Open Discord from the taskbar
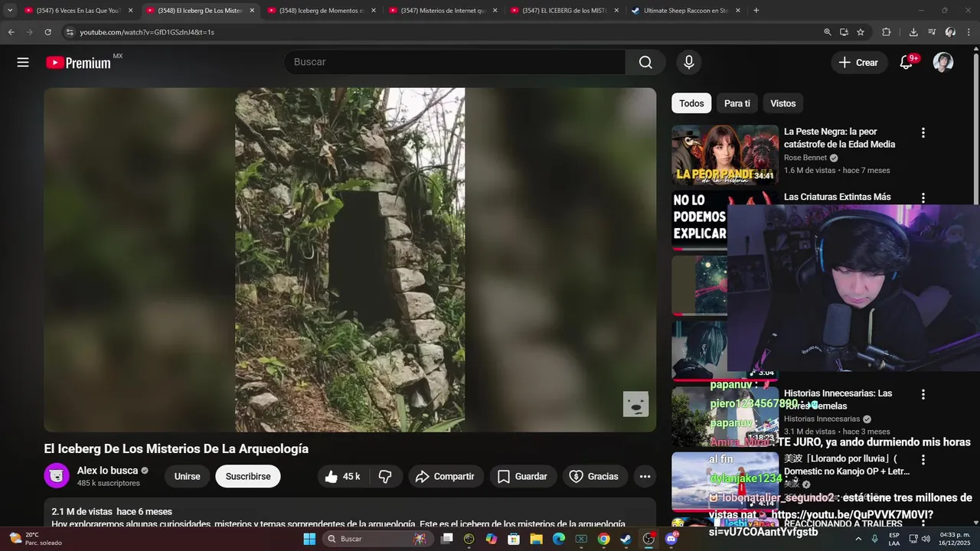This screenshot has height=551, width=980. coord(671,539)
